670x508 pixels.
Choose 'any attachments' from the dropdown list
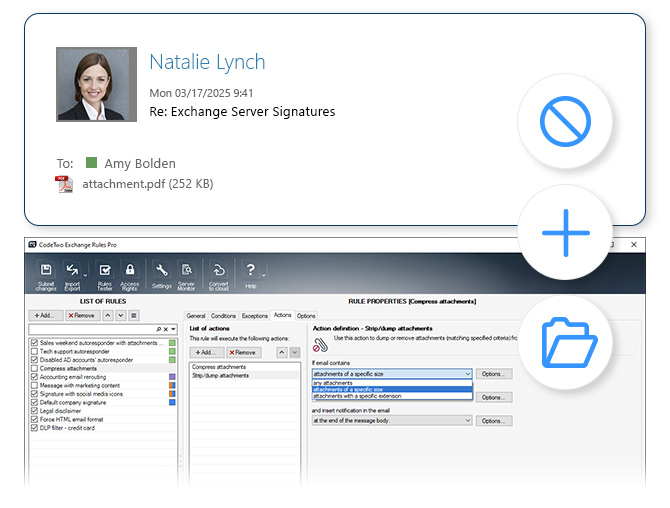[x=392, y=383]
